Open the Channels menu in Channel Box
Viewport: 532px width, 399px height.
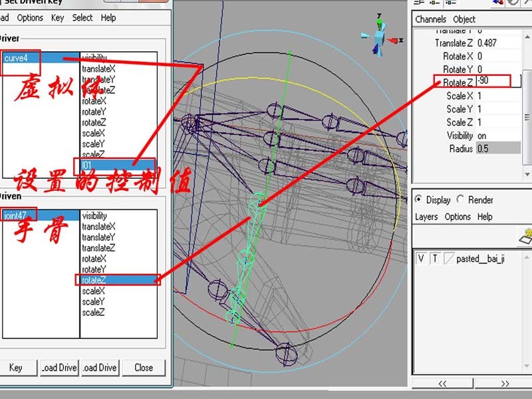pos(430,19)
